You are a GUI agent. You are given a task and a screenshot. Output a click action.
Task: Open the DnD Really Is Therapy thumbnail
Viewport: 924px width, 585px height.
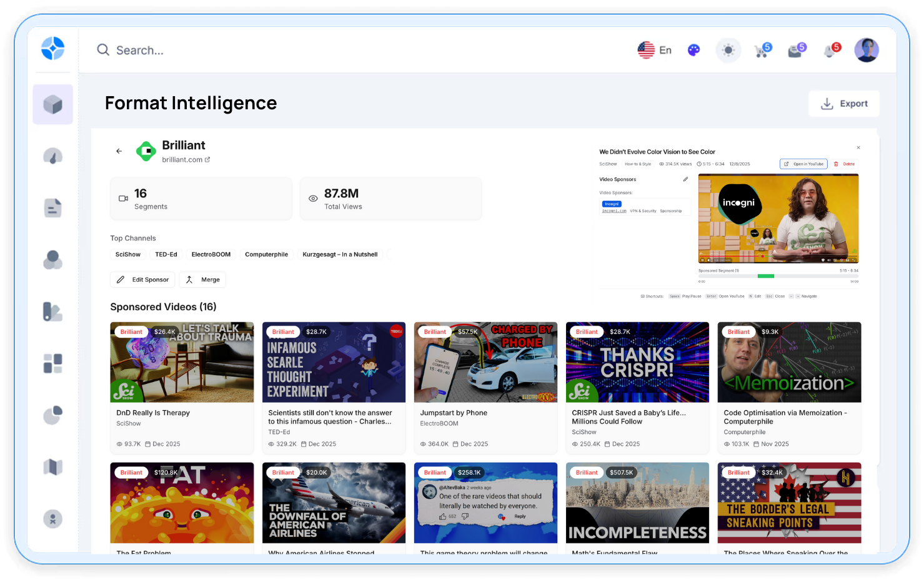182,362
